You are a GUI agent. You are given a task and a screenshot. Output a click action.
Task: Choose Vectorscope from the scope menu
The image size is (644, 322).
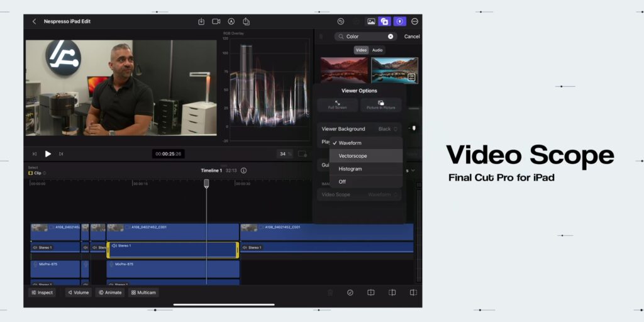(366, 156)
